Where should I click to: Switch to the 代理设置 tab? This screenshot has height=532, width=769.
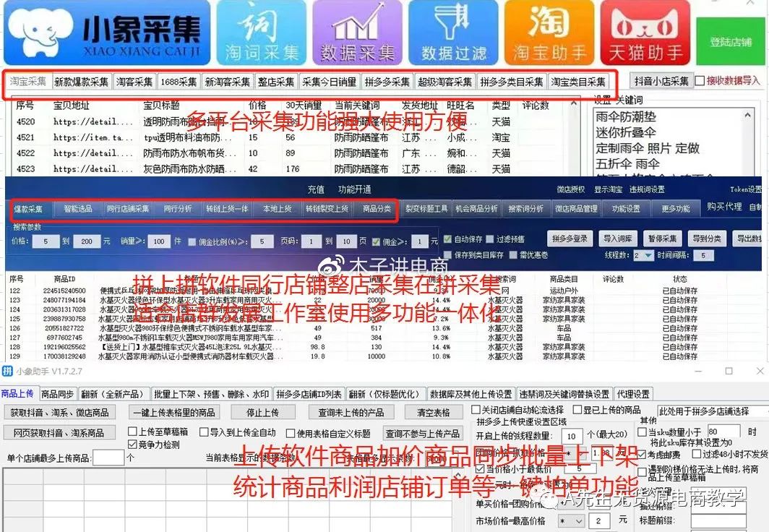[633, 394]
